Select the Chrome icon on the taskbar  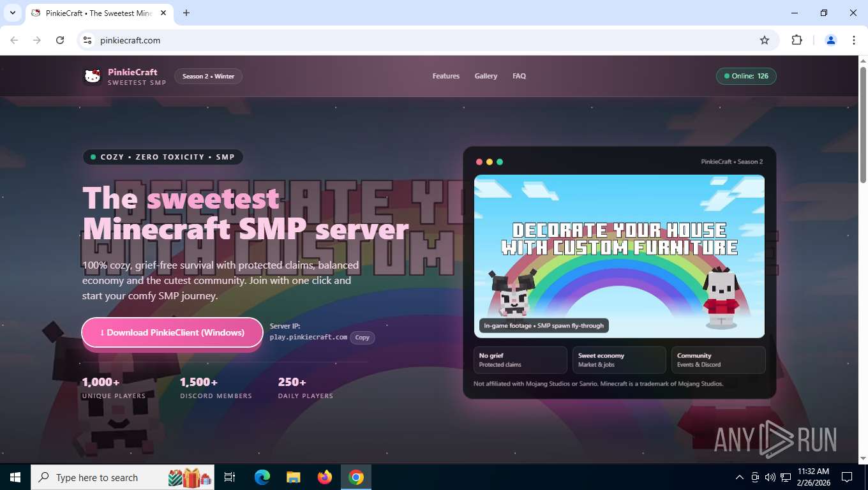coord(356,477)
